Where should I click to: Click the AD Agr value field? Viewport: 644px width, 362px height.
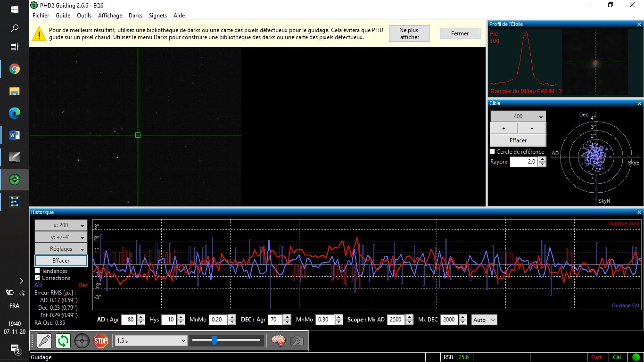129,320
